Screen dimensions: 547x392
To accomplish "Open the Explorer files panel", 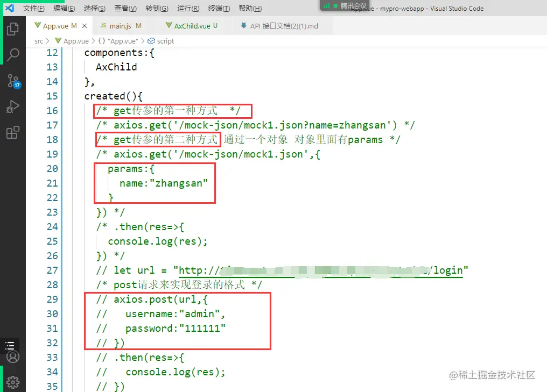I will (13, 29).
